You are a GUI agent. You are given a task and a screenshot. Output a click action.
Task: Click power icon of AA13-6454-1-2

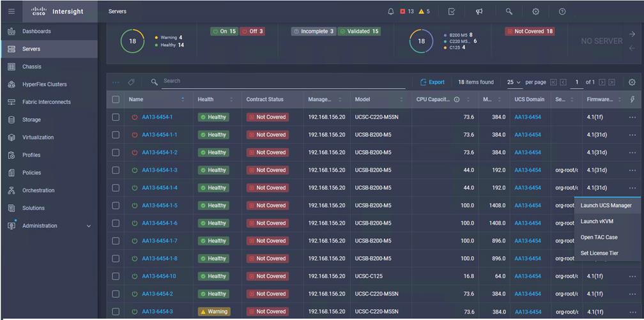point(134,153)
